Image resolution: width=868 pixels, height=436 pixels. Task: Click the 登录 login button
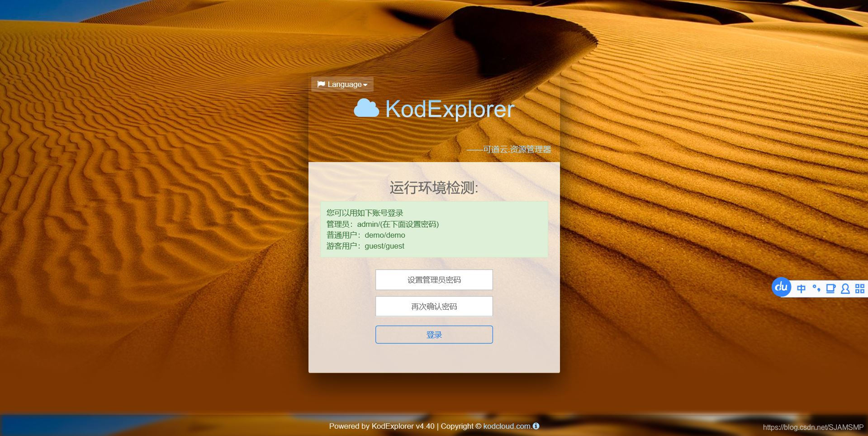click(434, 335)
